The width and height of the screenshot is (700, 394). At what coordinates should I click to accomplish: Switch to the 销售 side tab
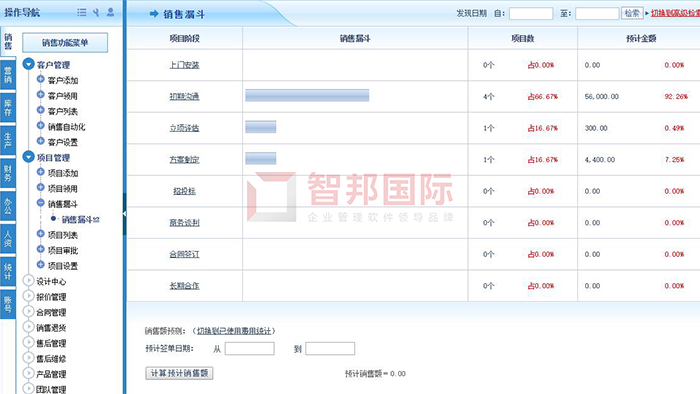click(x=8, y=41)
